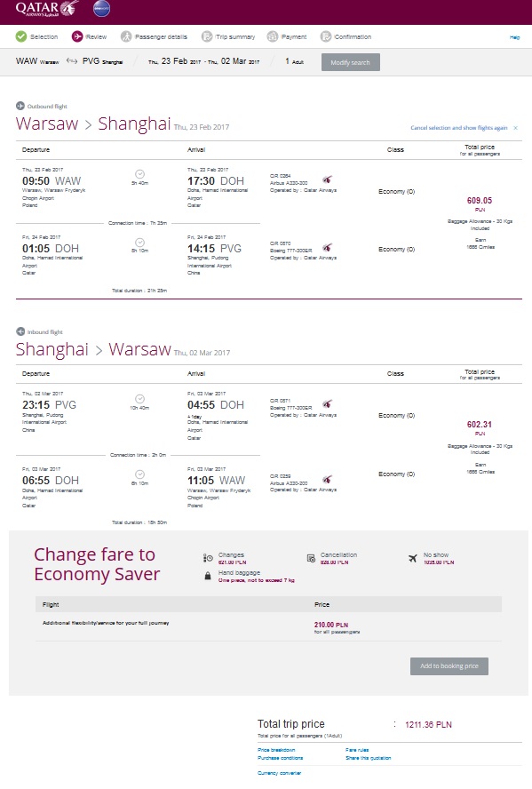Viewport: 532px width, 789px height.
Task: Click the Outbound flight plane icon
Action: [20, 106]
